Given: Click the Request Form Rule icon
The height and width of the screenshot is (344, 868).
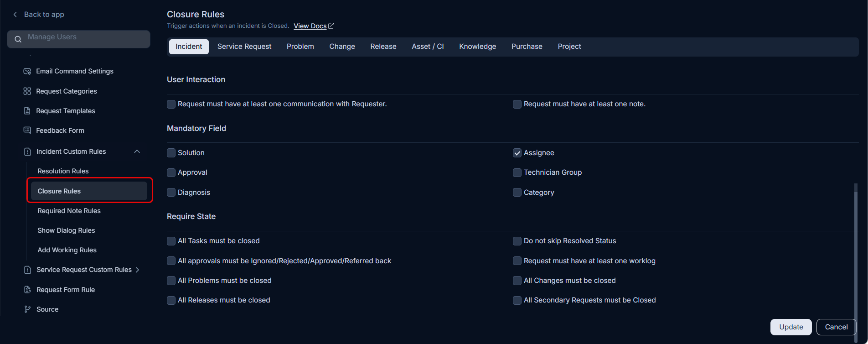Looking at the screenshot, I should point(27,290).
